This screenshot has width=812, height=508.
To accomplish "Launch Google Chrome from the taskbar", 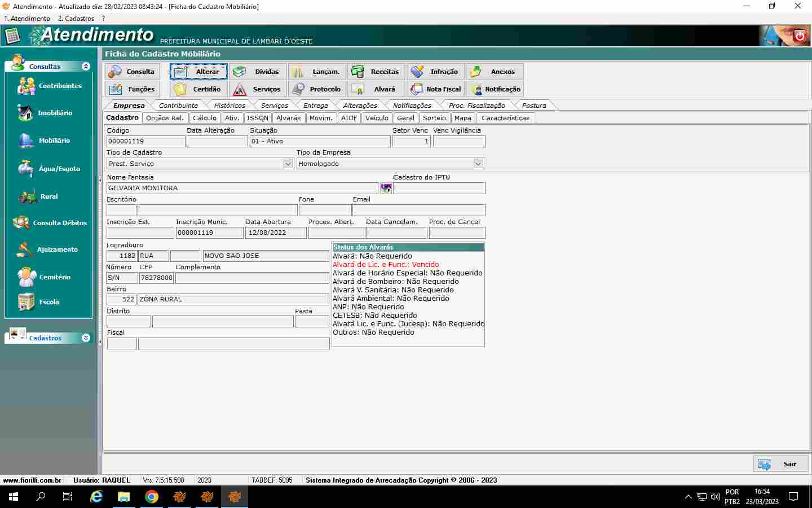I will 152,497.
